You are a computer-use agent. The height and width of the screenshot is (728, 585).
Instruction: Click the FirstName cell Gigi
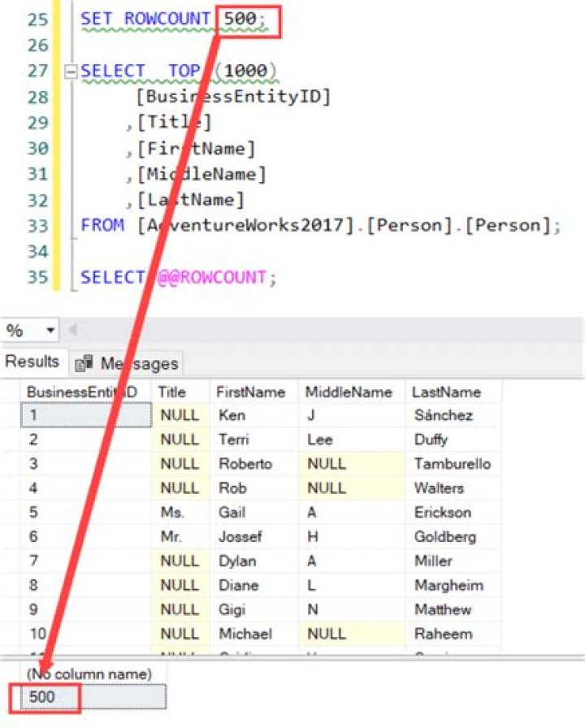tap(254, 609)
